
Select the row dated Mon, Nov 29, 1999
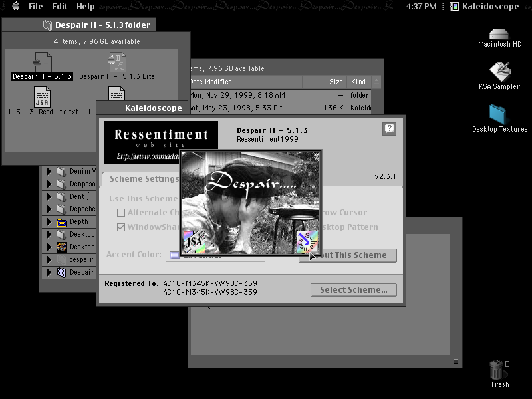click(x=281, y=95)
